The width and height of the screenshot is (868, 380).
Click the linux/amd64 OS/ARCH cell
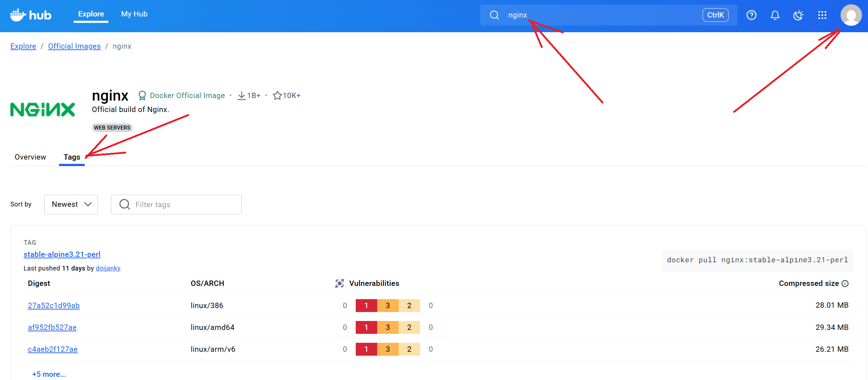point(213,327)
